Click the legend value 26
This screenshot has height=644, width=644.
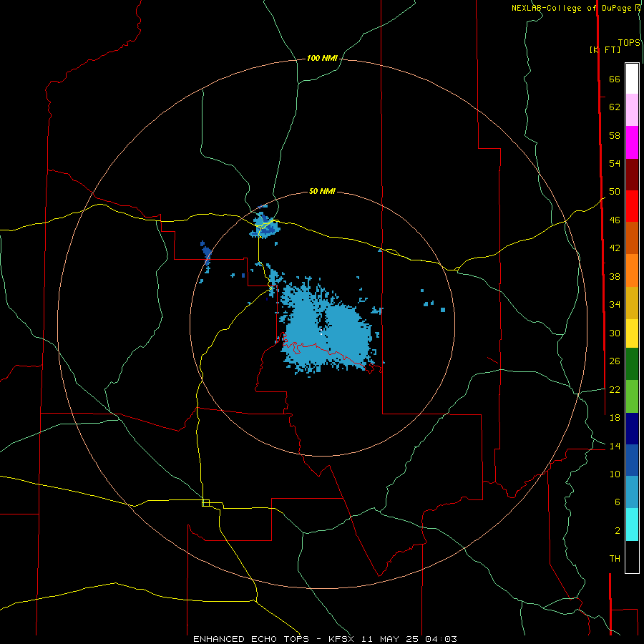point(615,361)
